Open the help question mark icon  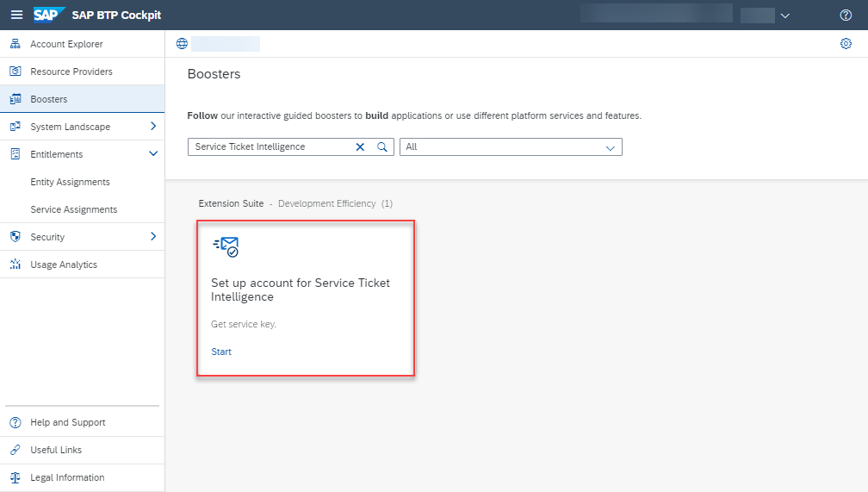pos(846,15)
